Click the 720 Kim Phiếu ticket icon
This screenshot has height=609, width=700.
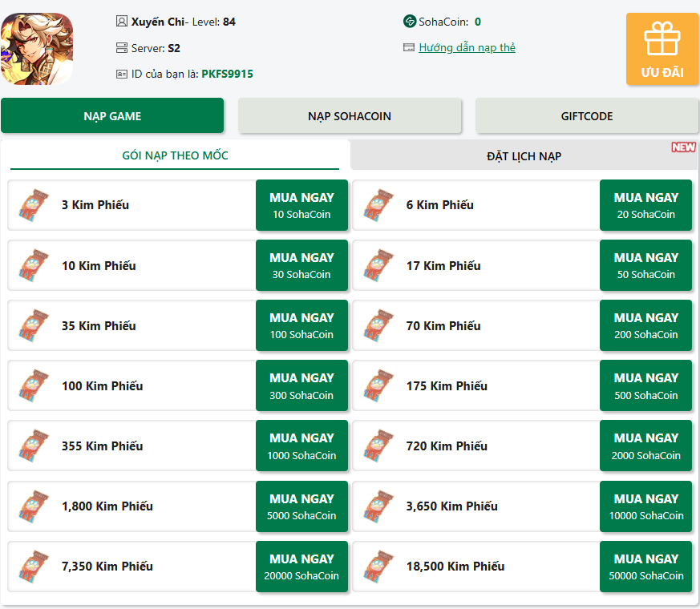pyautogui.click(x=378, y=446)
